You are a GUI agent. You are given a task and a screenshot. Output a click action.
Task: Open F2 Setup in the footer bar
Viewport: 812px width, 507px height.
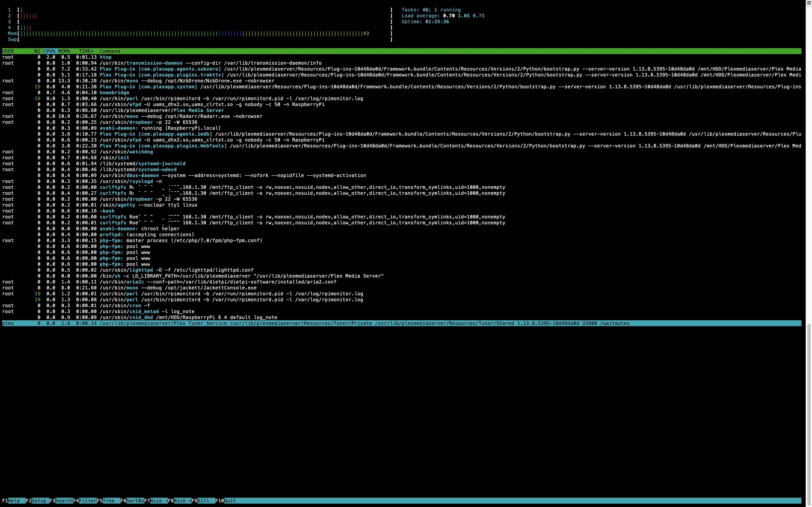tap(38, 501)
